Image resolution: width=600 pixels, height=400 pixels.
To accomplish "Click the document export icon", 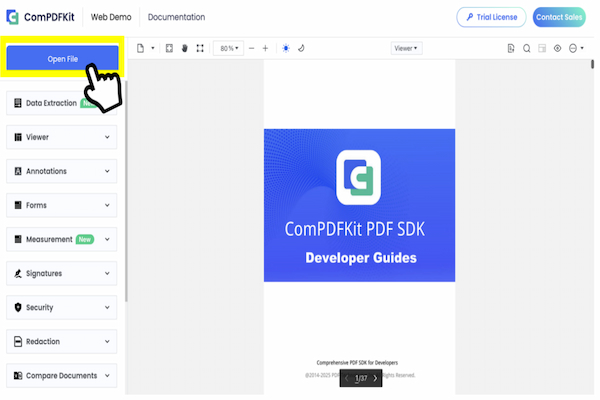I will (511, 48).
